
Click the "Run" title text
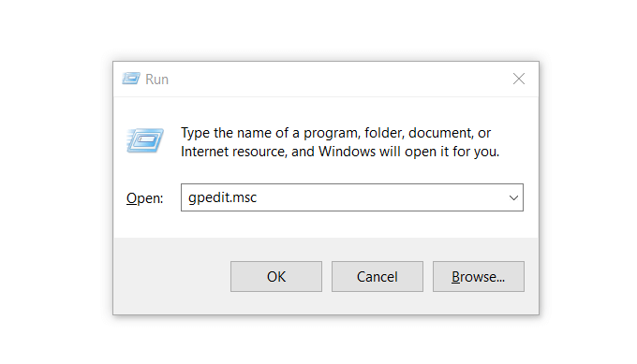[156, 80]
